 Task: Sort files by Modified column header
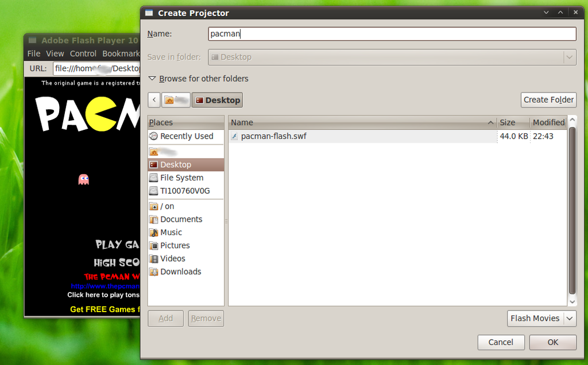548,122
